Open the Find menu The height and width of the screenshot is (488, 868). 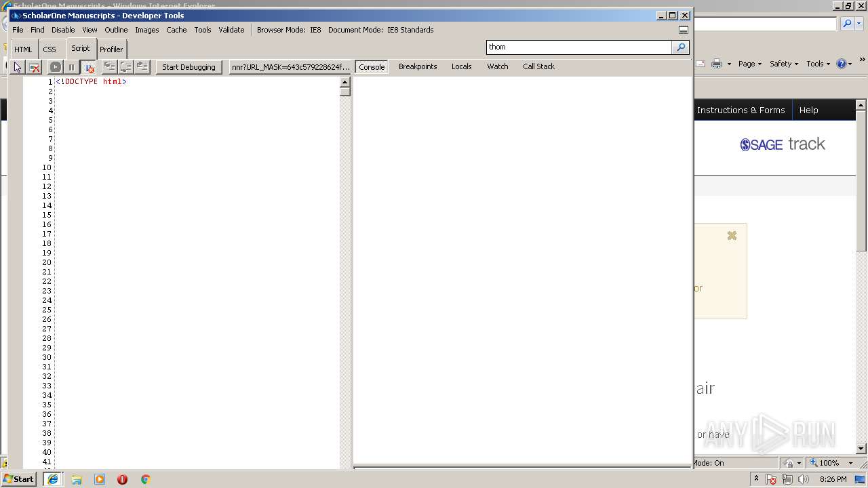coord(37,30)
